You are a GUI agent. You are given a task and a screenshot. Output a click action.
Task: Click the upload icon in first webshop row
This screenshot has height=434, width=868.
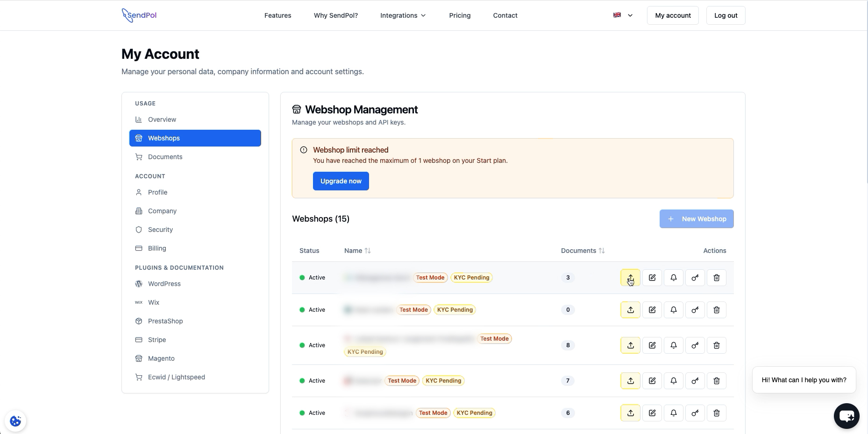tap(630, 278)
